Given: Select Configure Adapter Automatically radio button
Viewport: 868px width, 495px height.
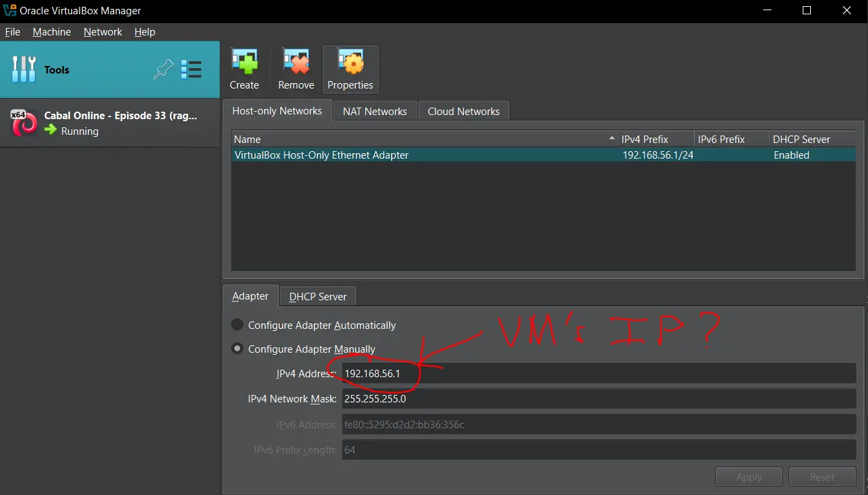Looking at the screenshot, I should (237, 325).
